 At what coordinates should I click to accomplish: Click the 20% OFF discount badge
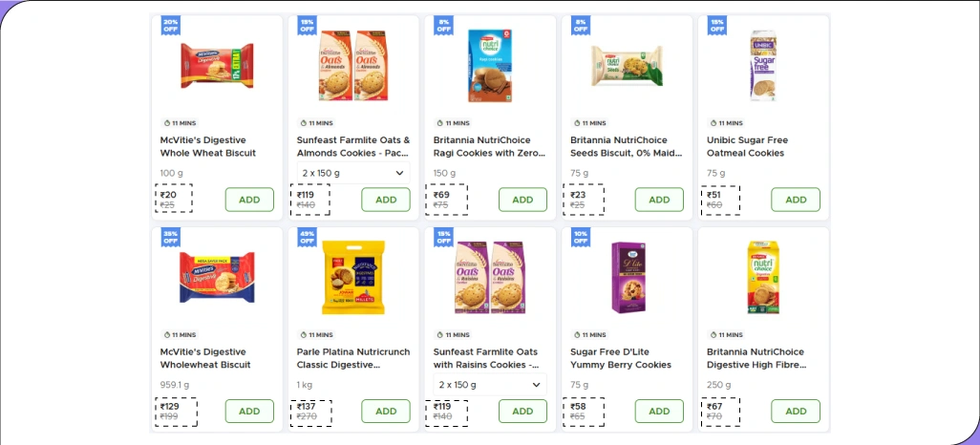pos(171,25)
